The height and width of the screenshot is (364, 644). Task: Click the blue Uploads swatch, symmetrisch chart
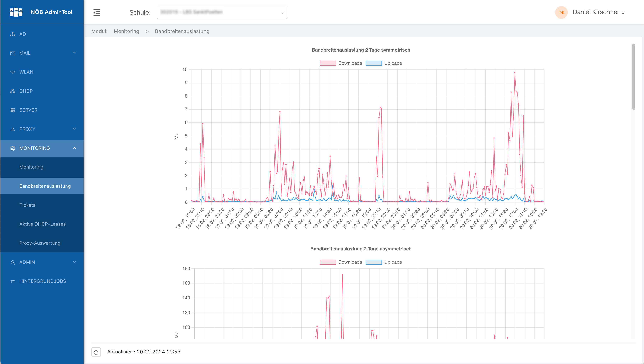coord(373,63)
